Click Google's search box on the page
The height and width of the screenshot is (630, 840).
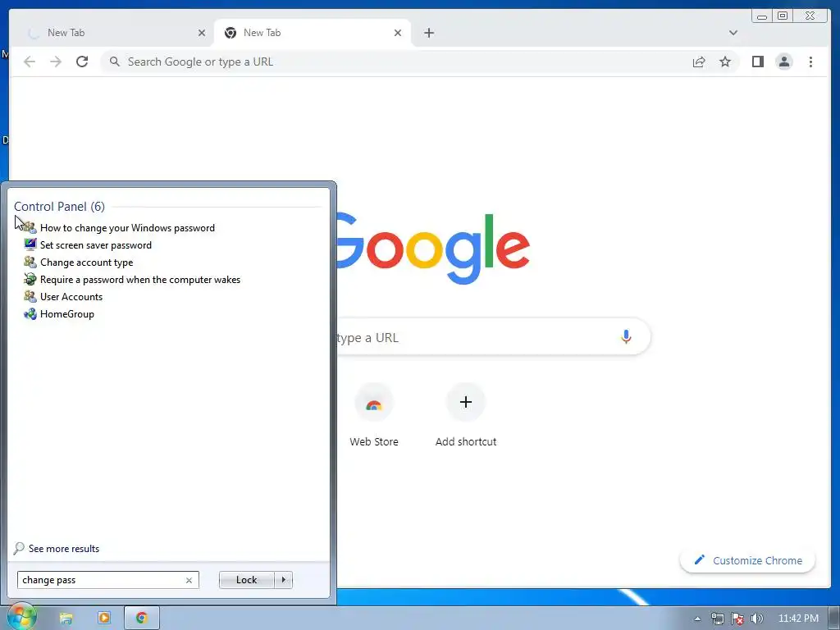493,337
